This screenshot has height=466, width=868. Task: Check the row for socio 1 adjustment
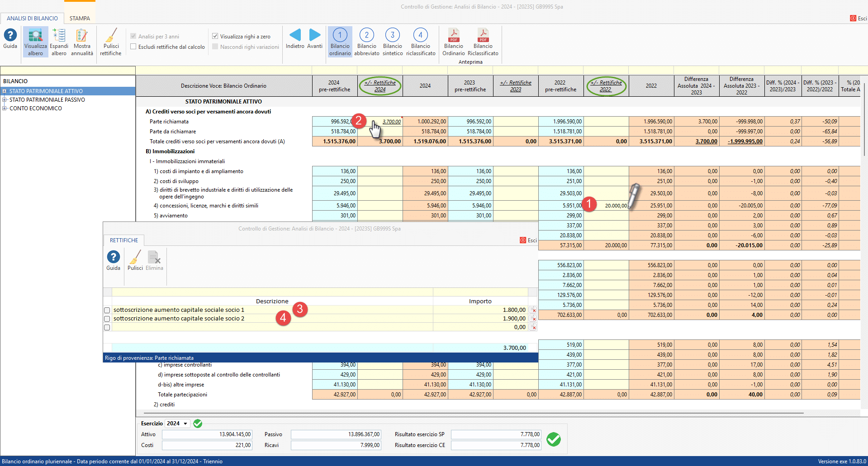(107, 310)
